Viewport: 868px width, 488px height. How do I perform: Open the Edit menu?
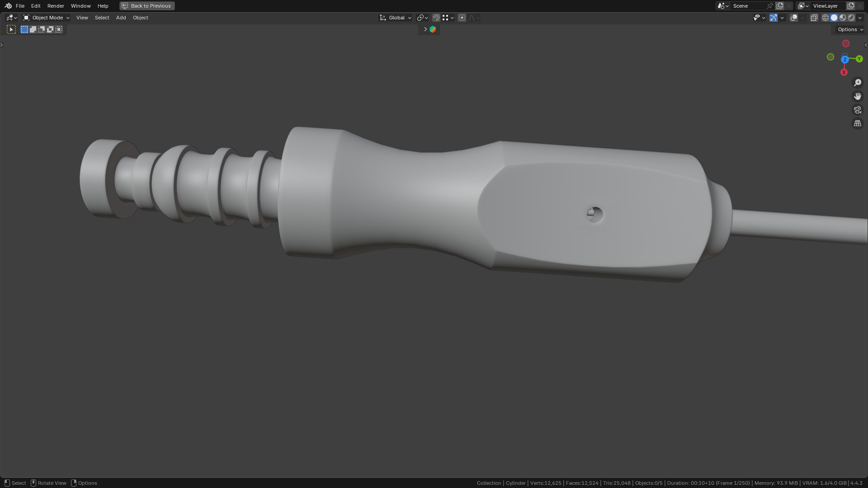36,6
